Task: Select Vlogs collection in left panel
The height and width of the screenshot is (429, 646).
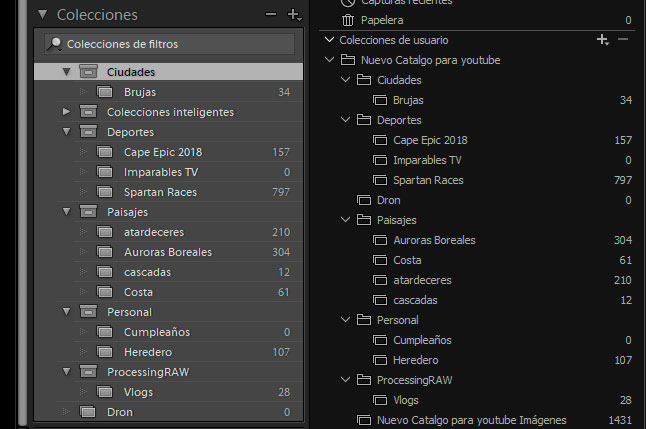Action: pos(138,392)
